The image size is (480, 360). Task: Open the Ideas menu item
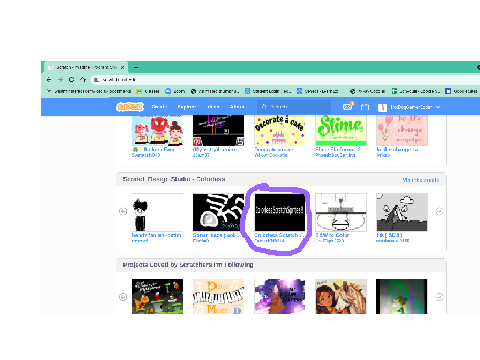(213, 107)
